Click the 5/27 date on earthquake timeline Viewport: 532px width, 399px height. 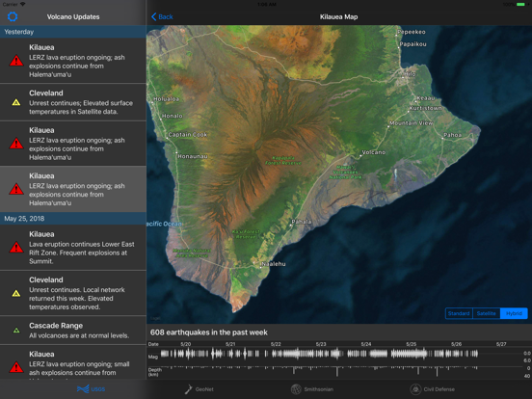(501, 344)
